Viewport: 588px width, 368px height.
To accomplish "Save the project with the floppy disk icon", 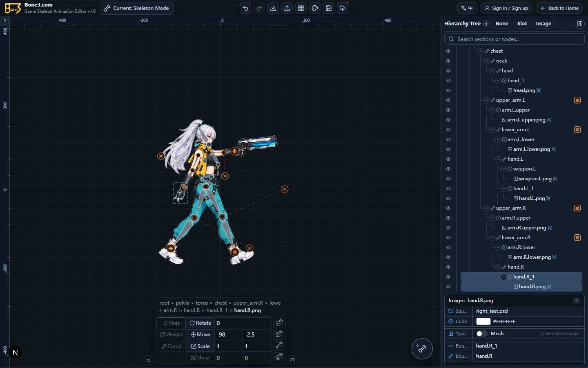I will click(329, 8).
